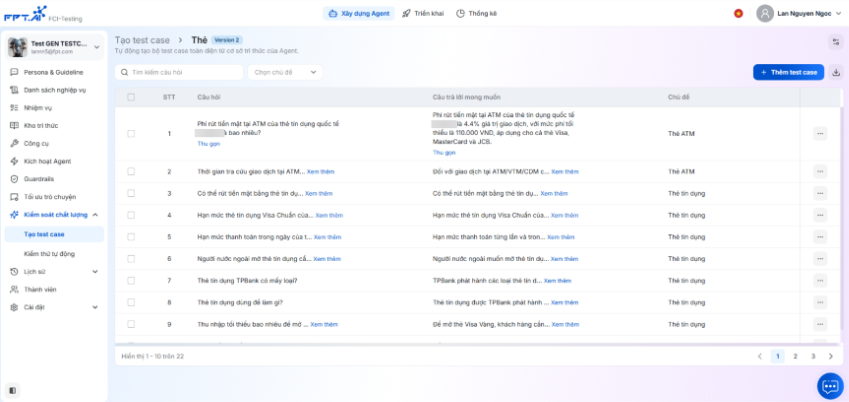Viewport: 849px width, 402px height.
Task: Open the Chọn chủ đề topic dropdown
Action: point(284,72)
